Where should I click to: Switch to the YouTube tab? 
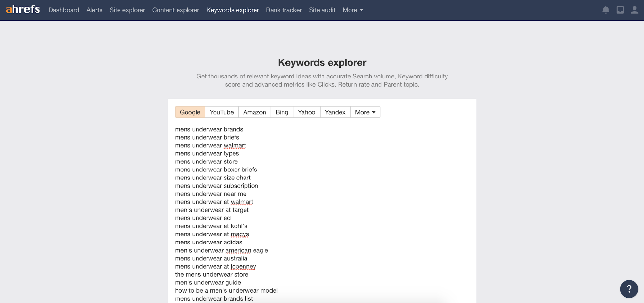point(222,112)
